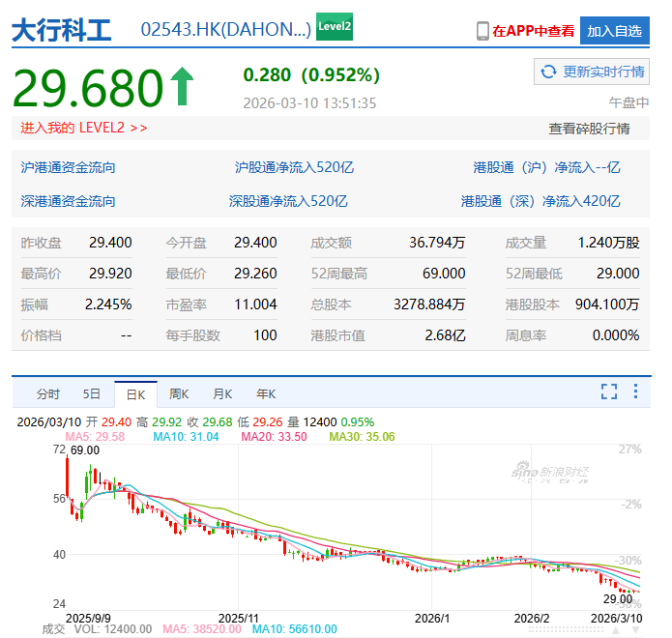The height and width of the screenshot is (638, 672).
Task: Open 进入我的 LEVEL2 link
Action: pos(84,128)
